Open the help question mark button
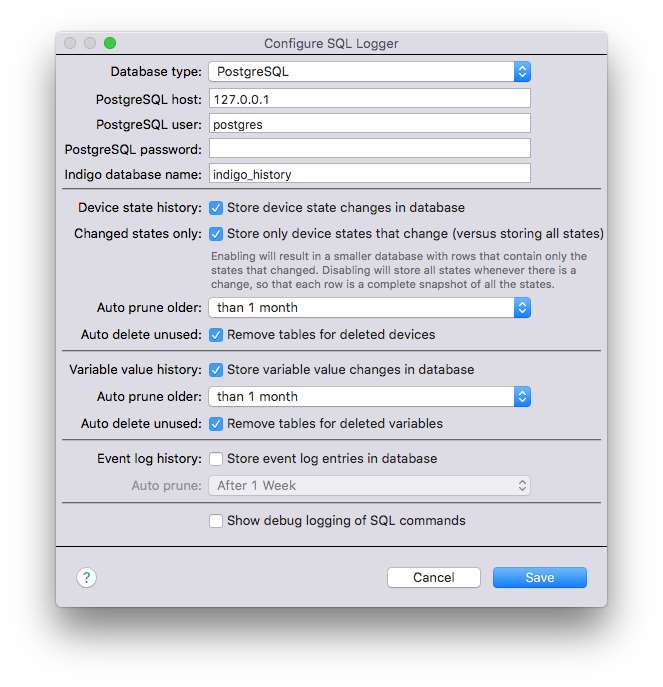This screenshot has height=687, width=663. click(x=86, y=577)
